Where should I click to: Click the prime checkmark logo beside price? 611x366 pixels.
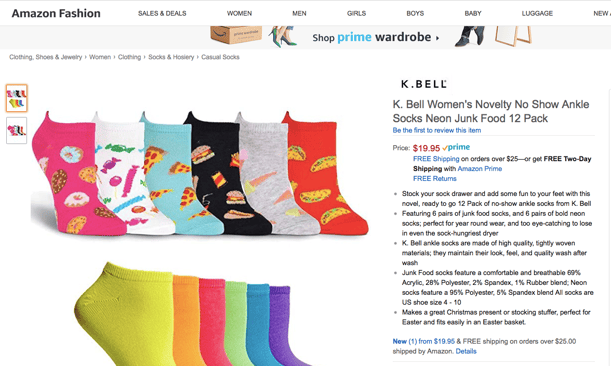tap(456, 147)
